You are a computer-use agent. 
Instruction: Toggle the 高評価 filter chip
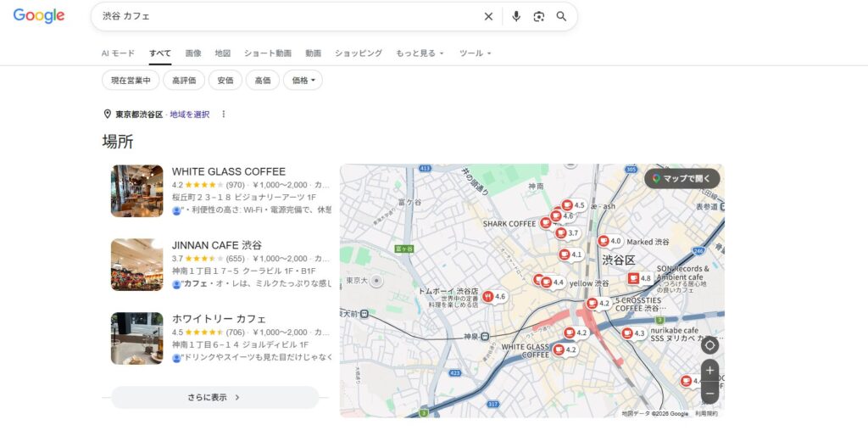pos(184,81)
